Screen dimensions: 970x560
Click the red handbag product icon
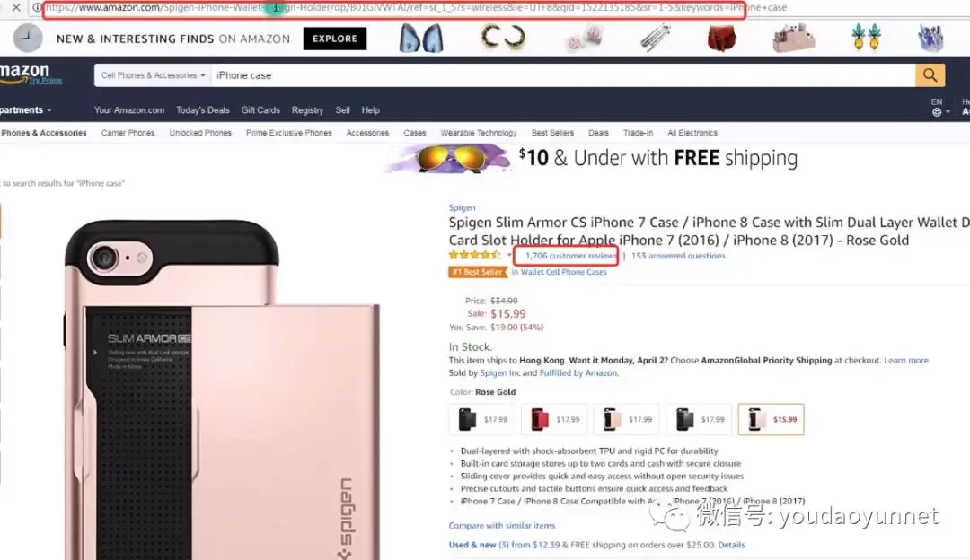[721, 38]
